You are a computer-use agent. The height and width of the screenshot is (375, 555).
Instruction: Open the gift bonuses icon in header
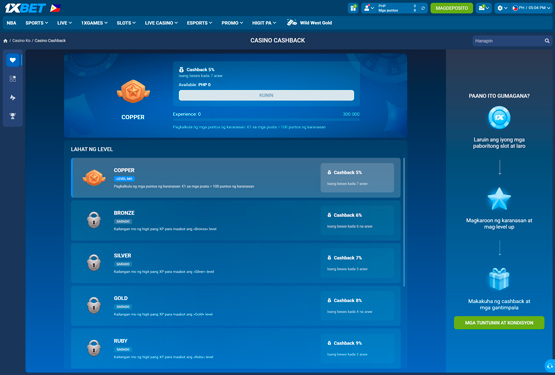[353, 8]
